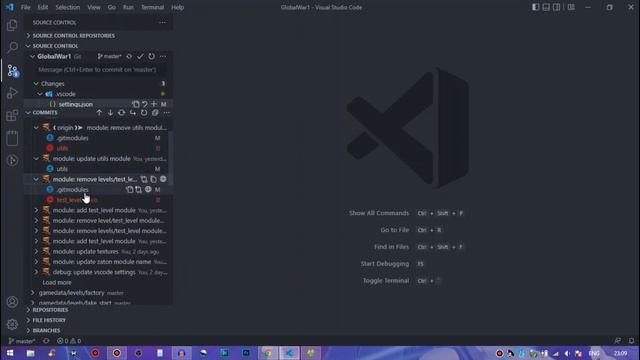Select 'module: update zaton module name' commit

(102, 262)
